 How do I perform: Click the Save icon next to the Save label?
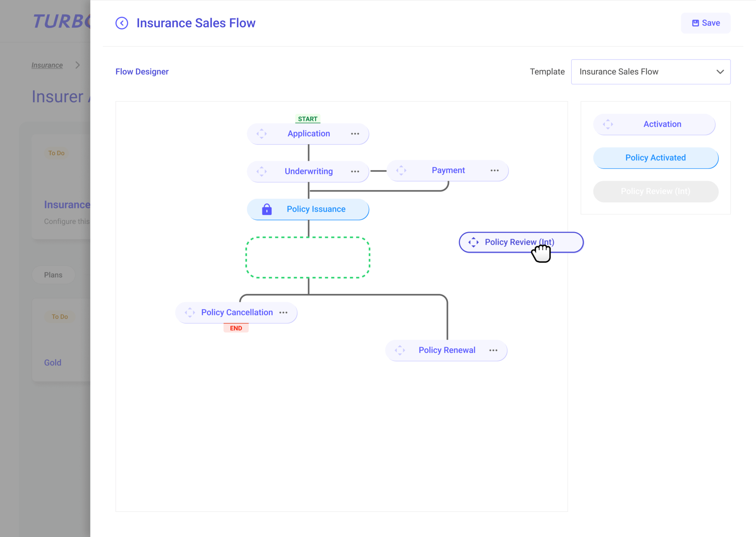(x=695, y=23)
